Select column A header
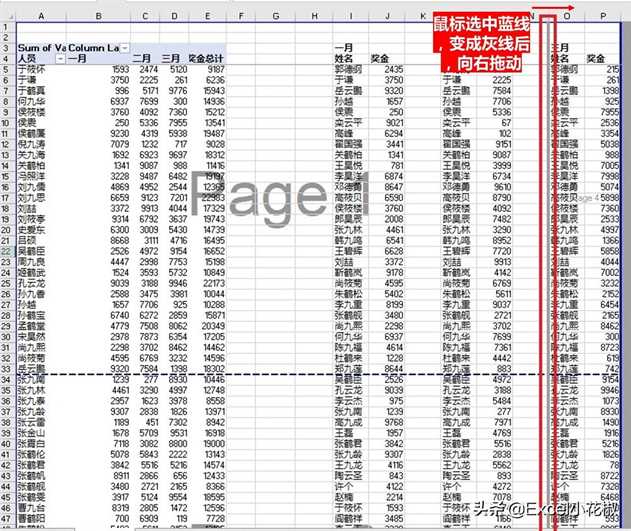The image size is (631, 531). pos(40,17)
